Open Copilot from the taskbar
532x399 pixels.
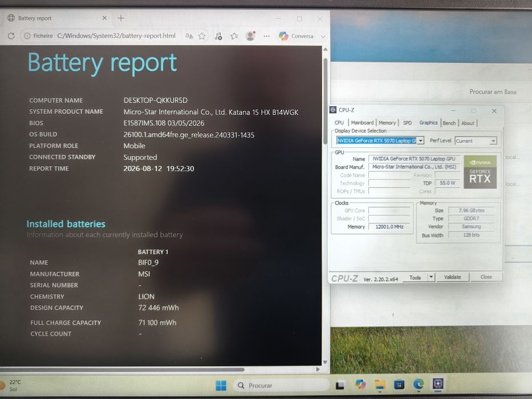coord(360,384)
